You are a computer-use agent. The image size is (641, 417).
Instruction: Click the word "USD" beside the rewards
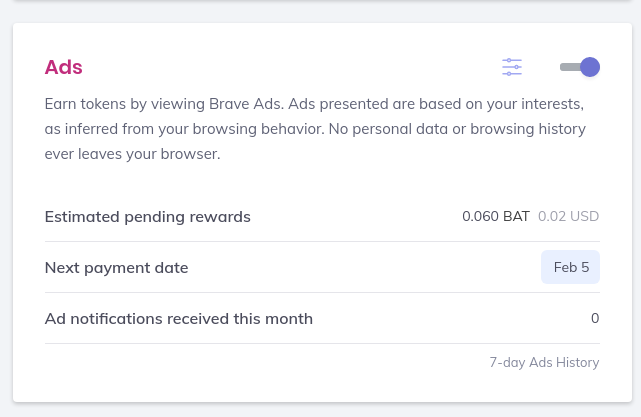pos(585,216)
